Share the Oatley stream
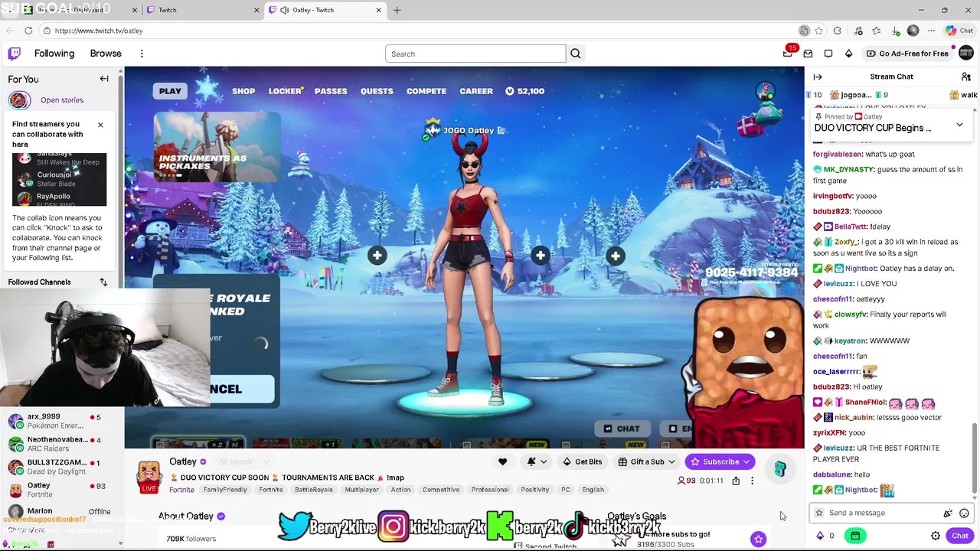Image resolution: width=980 pixels, height=551 pixels. 736,481
